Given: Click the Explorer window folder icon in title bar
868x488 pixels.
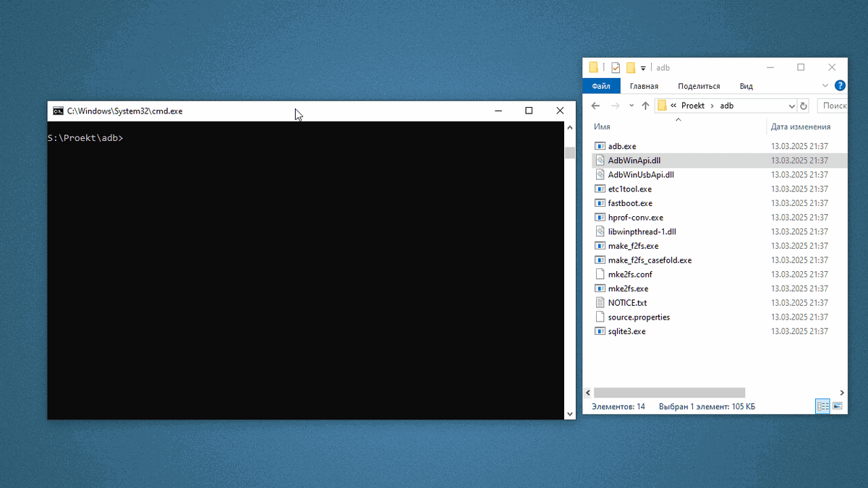Looking at the screenshot, I should 594,67.
